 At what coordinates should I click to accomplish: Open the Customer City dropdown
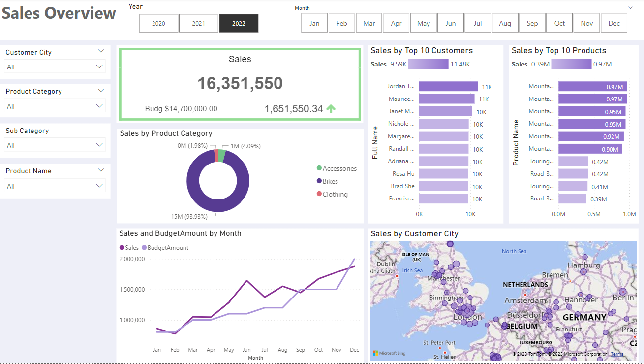click(55, 67)
